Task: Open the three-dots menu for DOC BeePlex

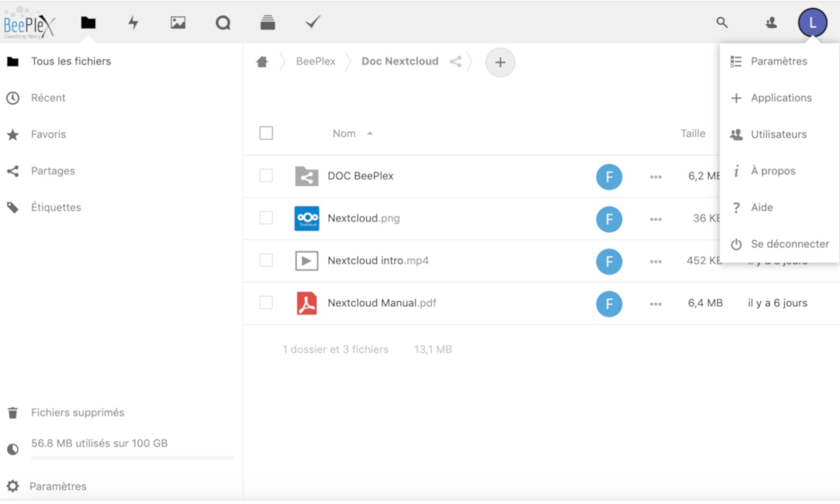Action: pyautogui.click(x=656, y=177)
